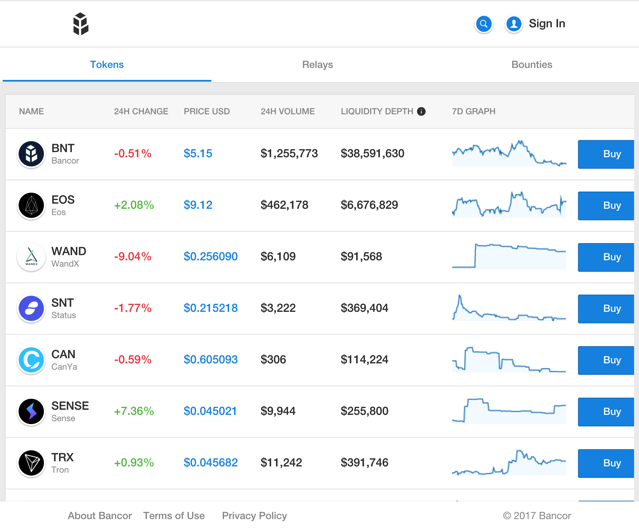Click the CAN price $0.605093
639x528 pixels.
pos(211,360)
